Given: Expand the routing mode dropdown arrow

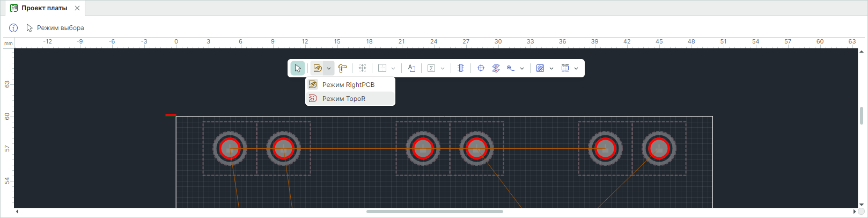Looking at the screenshot, I should [x=329, y=68].
